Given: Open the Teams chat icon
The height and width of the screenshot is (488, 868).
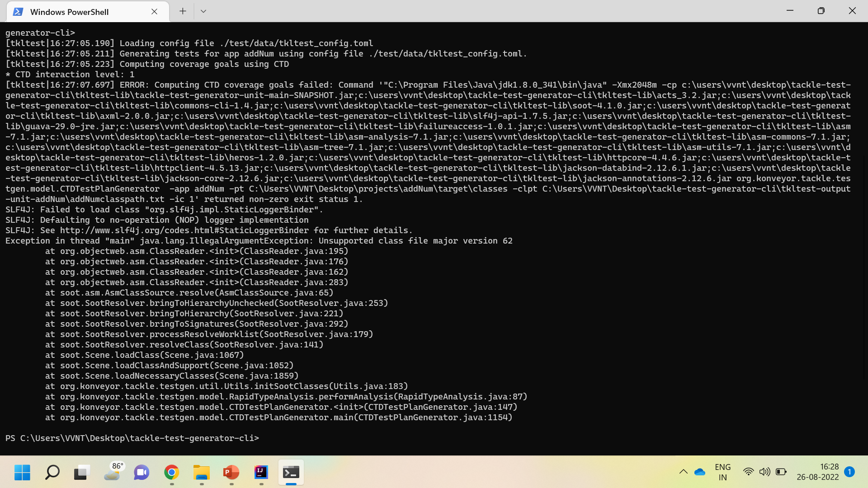Looking at the screenshot, I should point(141,472).
